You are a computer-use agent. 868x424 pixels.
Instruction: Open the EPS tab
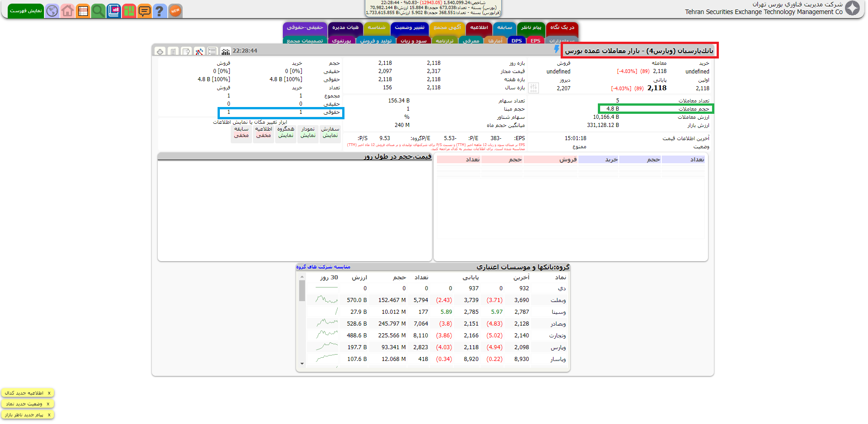tap(535, 41)
